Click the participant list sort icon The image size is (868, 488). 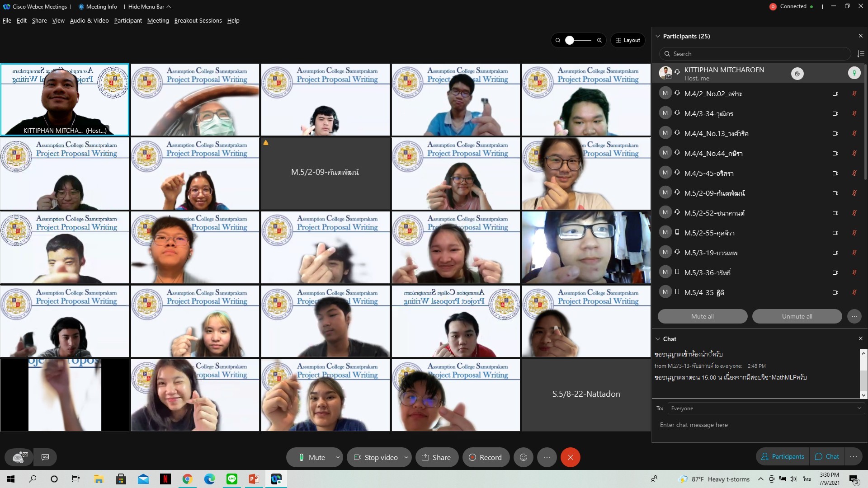click(861, 54)
